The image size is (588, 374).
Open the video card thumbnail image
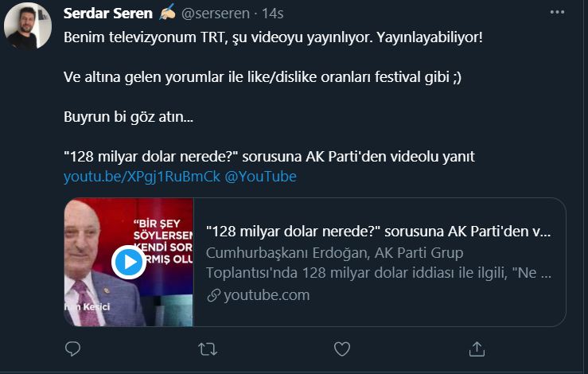point(129,263)
